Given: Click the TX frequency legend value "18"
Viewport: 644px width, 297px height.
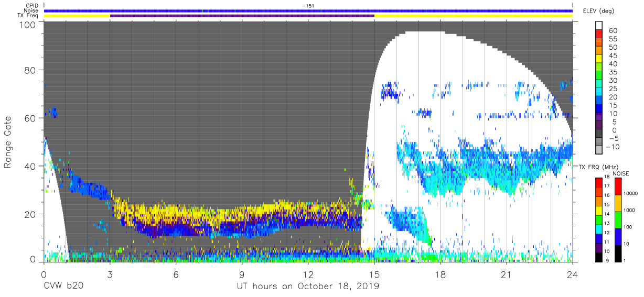Looking at the screenshot, I should tap(606, 178).
